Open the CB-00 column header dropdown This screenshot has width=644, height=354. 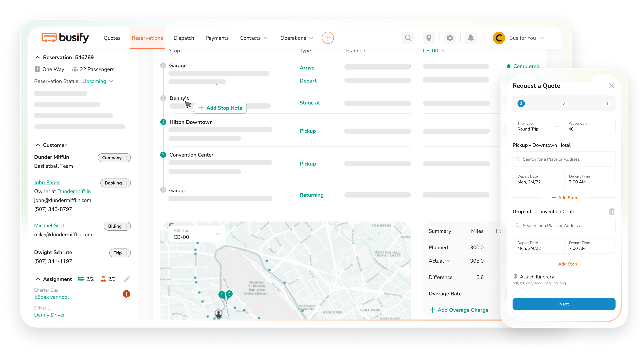[434, 51]
